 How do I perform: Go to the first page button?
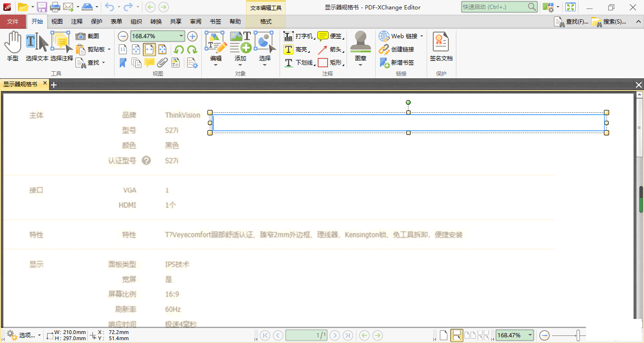click(x=265, y=335)
